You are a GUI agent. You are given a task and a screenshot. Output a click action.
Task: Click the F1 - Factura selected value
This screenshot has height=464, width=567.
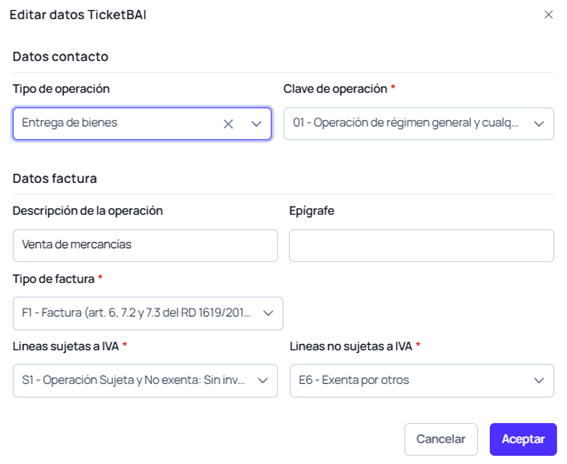click(136, 312)
